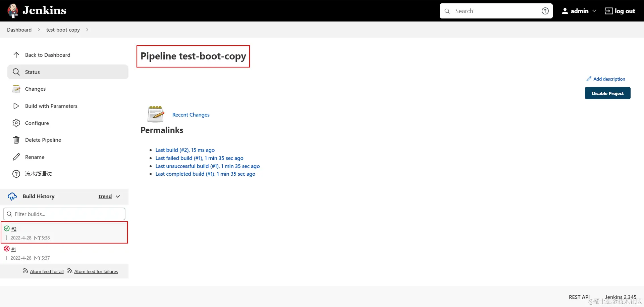644x307 pixels.
Task: Click the RSS icon for Atom feed for all
Action: click(x=25, y=271)
